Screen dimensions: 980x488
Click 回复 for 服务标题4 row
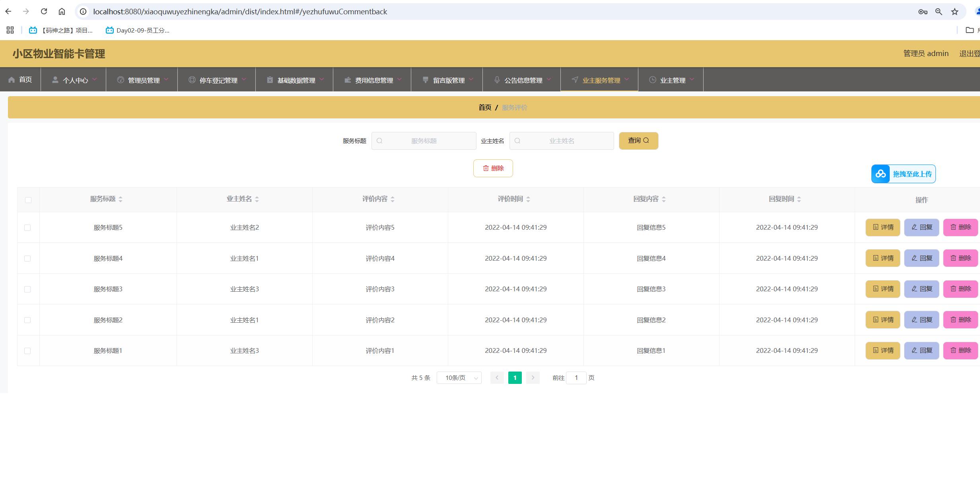point(921,258)
